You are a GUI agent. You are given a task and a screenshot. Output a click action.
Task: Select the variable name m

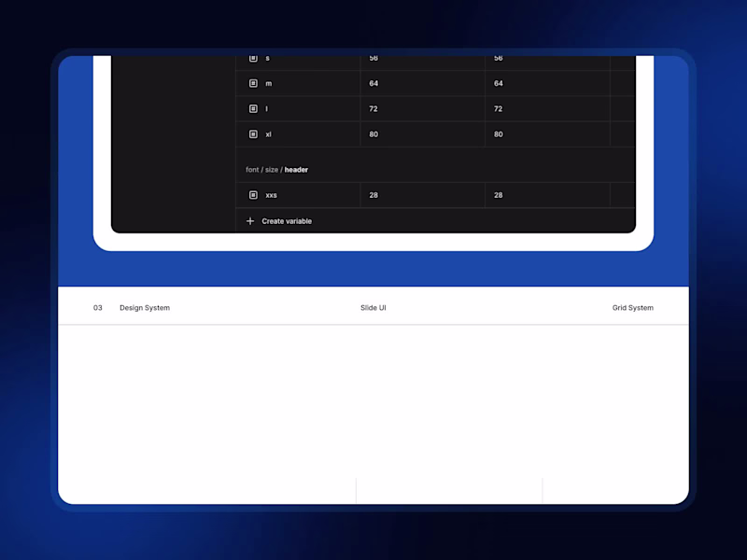coord(269,83)
